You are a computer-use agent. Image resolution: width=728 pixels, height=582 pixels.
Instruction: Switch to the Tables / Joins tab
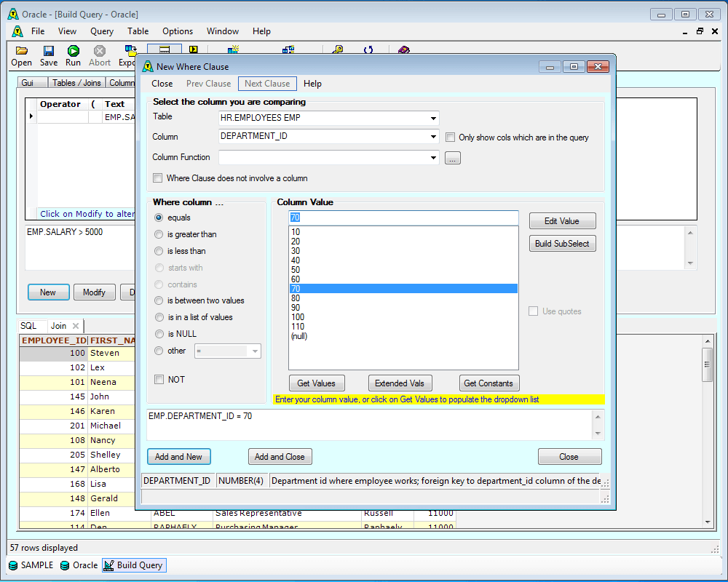76,83
